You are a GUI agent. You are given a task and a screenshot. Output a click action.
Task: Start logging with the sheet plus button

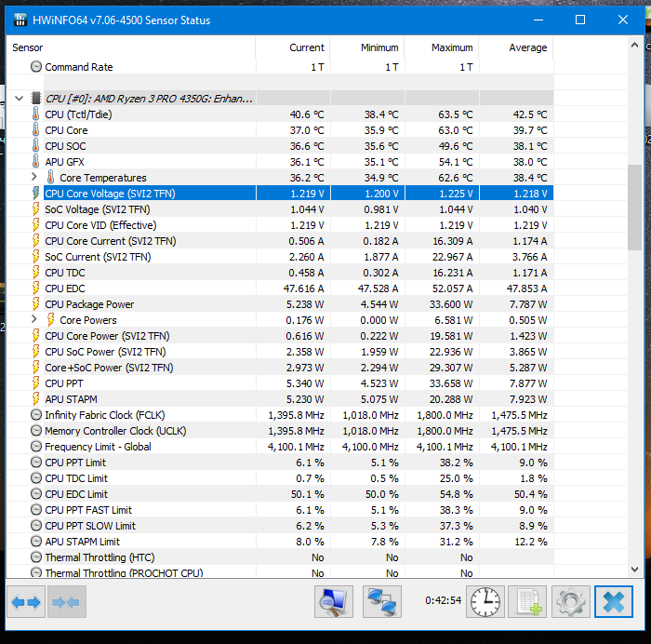pos(527,601)
